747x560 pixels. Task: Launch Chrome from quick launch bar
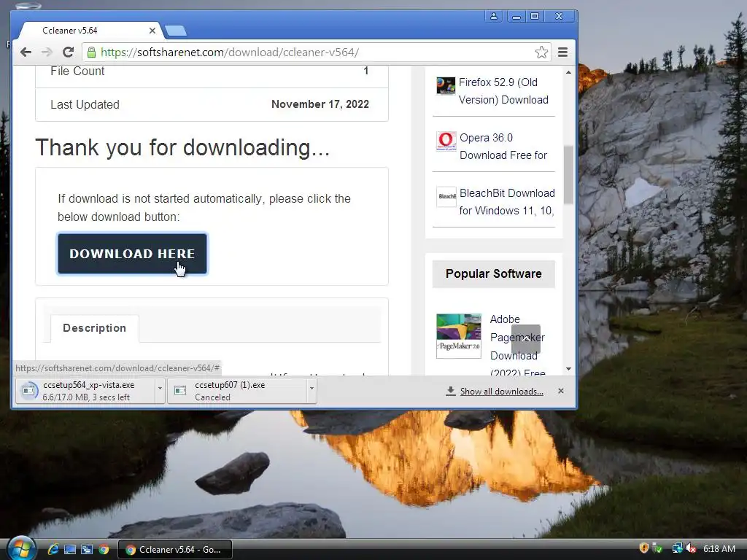pos(104,550)
